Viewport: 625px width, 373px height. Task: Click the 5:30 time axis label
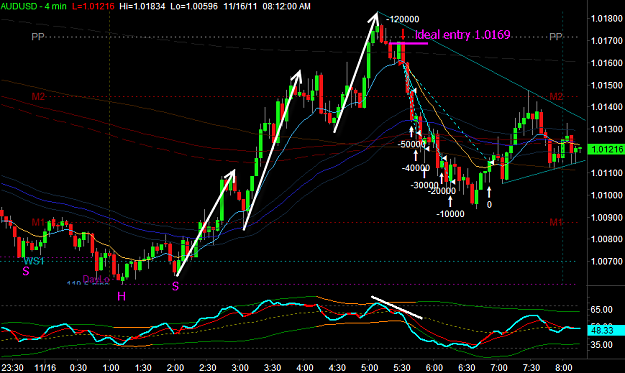pos(402,367)
